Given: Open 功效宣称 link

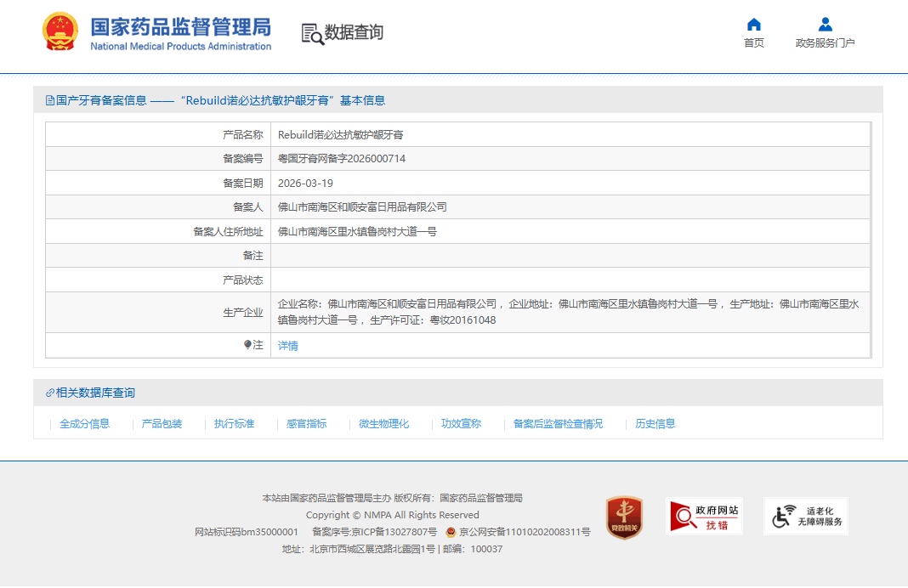Looking at the screenshot, I should (461, 424).
